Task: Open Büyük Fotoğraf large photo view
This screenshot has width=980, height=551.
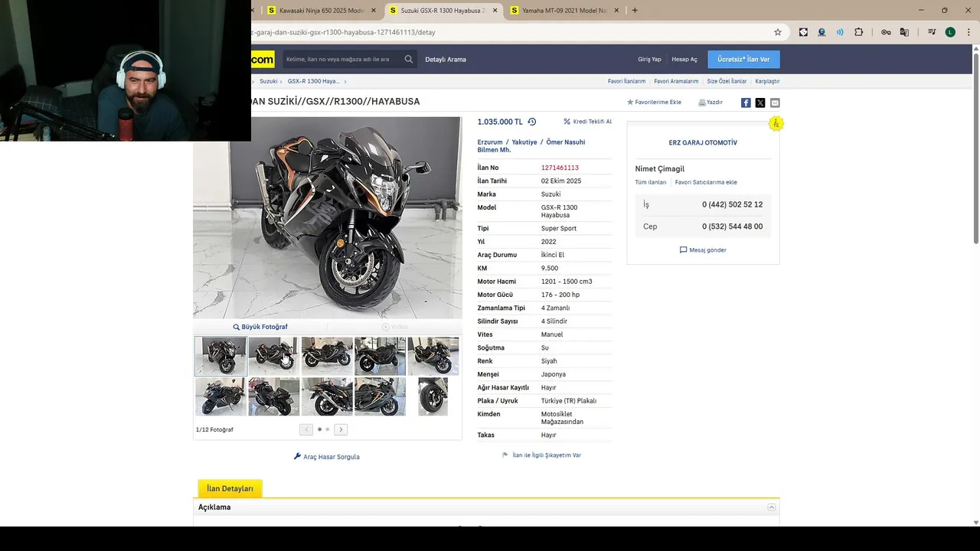Action: click(x=260, y=327)
